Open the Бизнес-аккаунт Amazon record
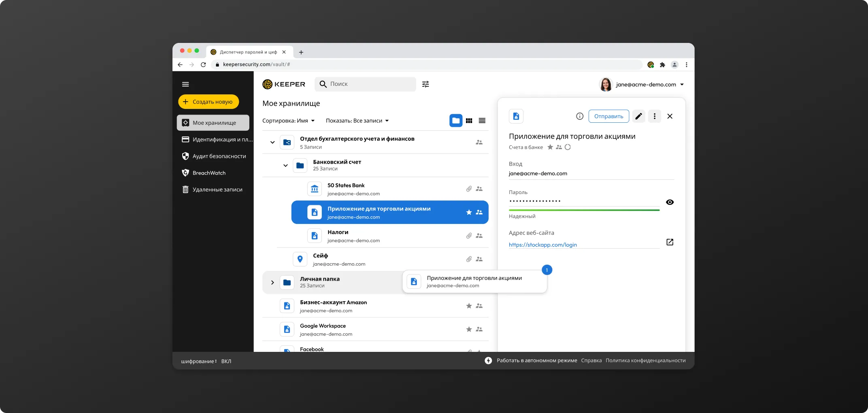Viewport: 868px width, 413px height. [x=375, y=306]
